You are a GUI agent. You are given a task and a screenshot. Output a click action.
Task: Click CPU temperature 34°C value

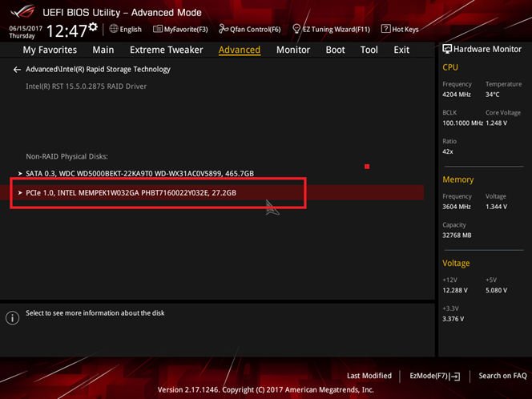492,95
